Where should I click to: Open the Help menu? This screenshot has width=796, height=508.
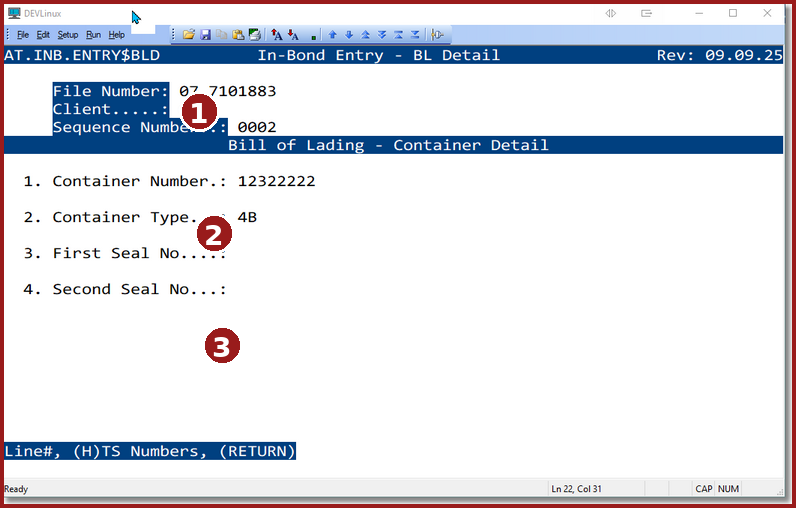coord(117,34)
